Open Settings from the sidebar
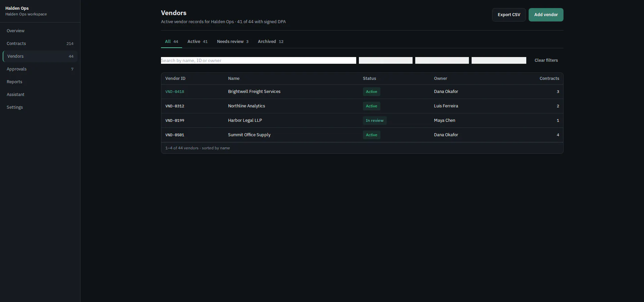Viewport: 644px width, 302px height. pos(40,107)
